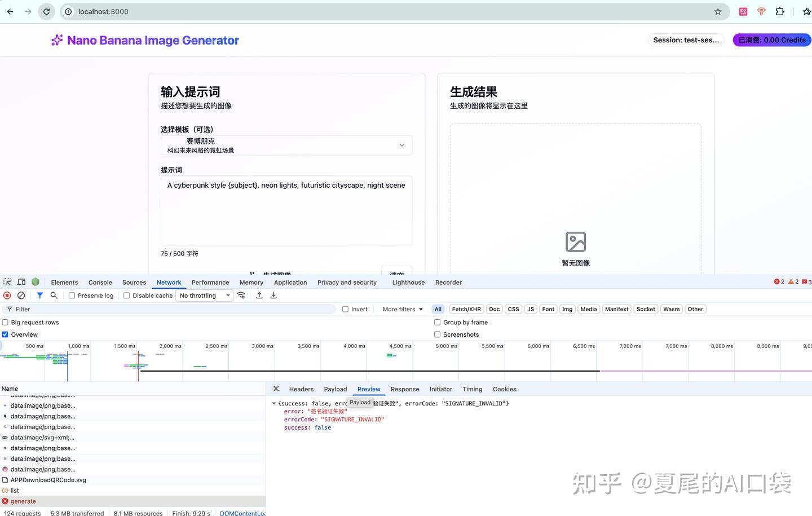Open the Response tab of the request
Image resolution: width=812 pixels, height=516 pixels.
pos(405,389)
